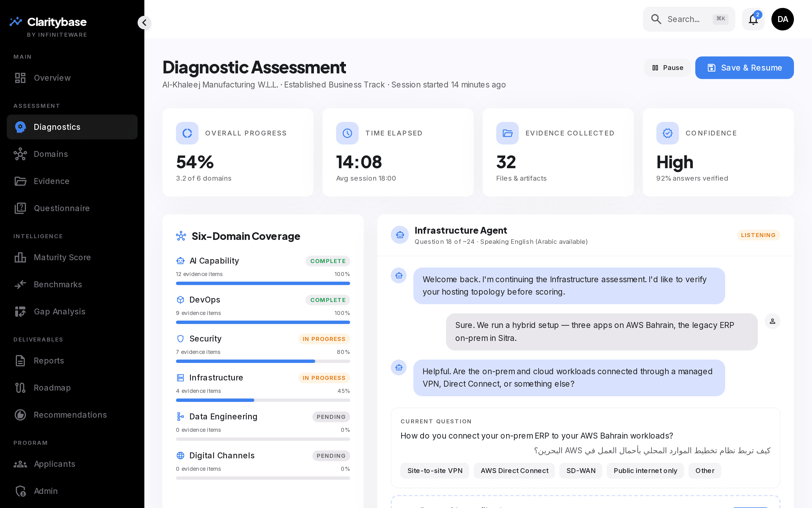This screenshot has height=508, width=812.
Task: Click the Claritybase logo icon
Action: [x=16, y=22]
